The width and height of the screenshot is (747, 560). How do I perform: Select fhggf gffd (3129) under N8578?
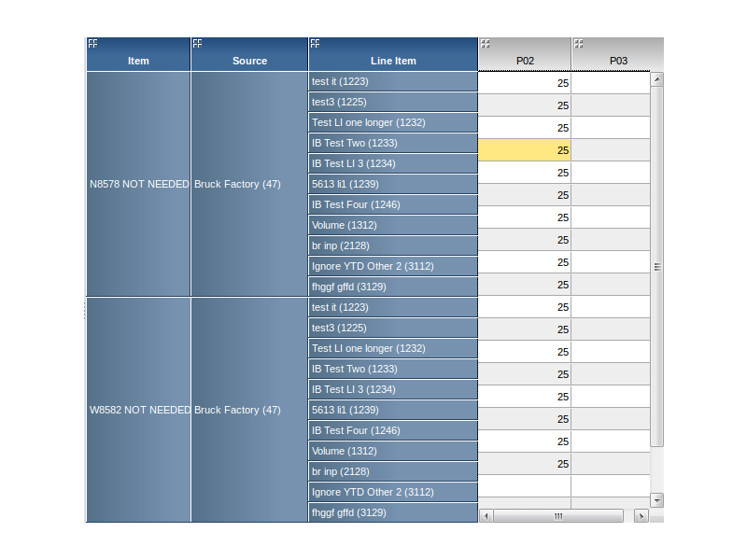point(393,287)
